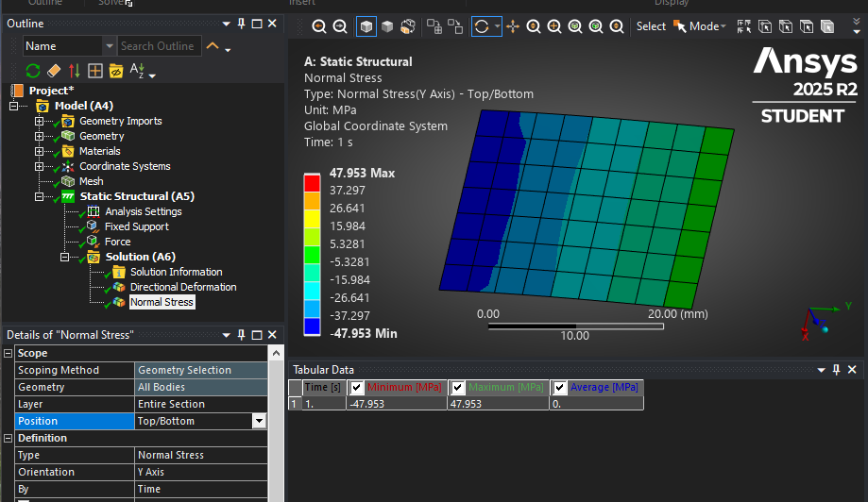Viewport: 868px width, 502px height.
Task: Select Directional Deformation in the tree
Action: pyautogui.click(x=182, y=287)
